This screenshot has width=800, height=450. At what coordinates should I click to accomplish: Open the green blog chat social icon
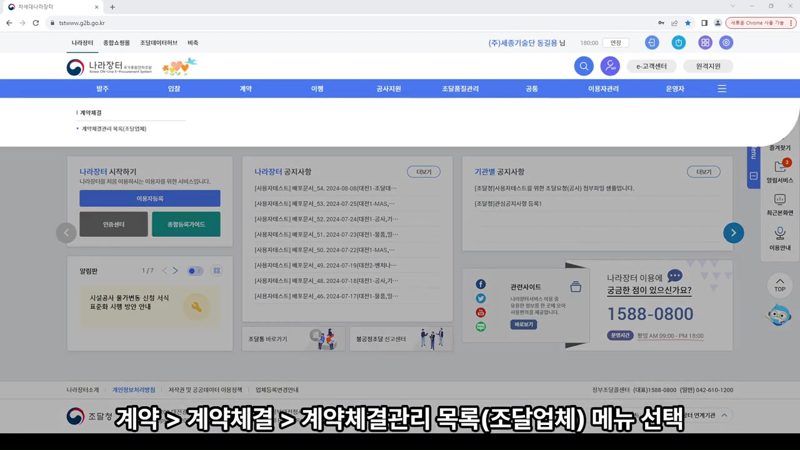pyautogui.click(x=481, y=327)
